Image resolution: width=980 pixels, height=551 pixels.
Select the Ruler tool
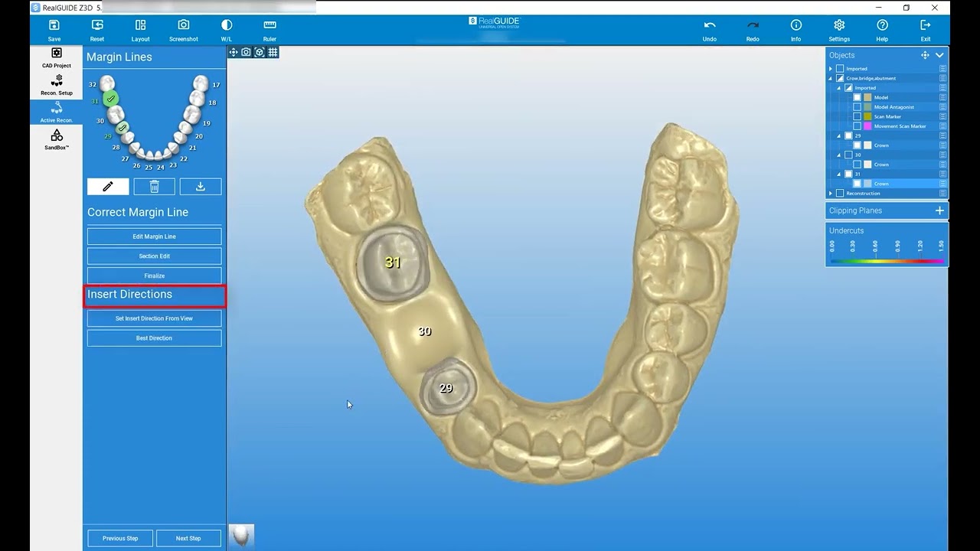(x=269, y=25)
